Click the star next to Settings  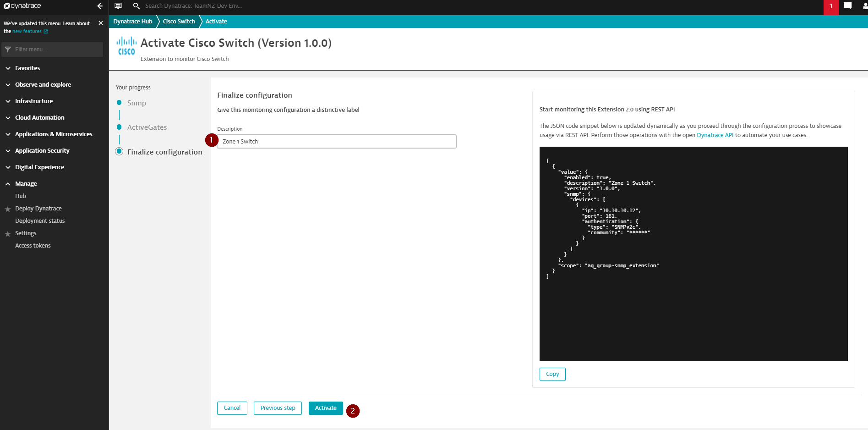[8, 234]
